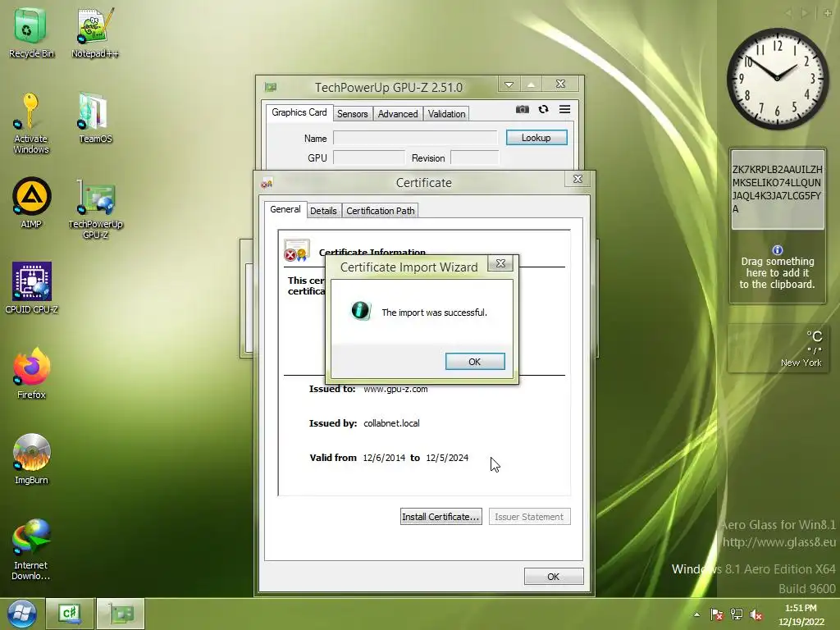This screenshot has width=840, height=630.
Task: Click the invalid certificate warning icon
Action: pos(297,251)
